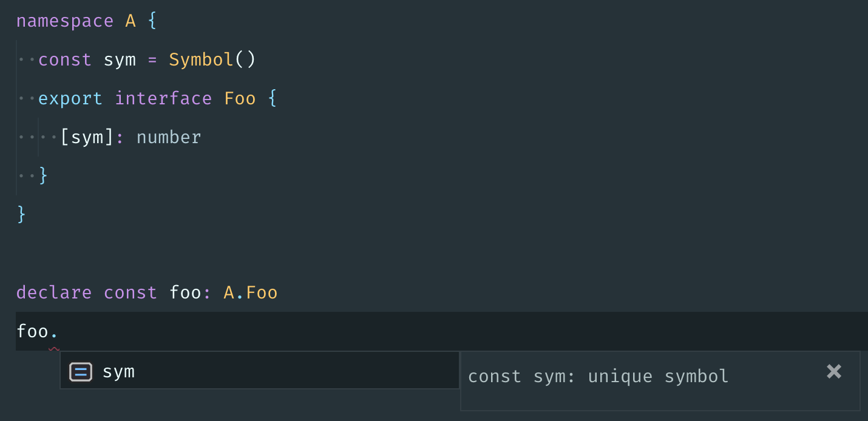Click the export keyword

click(x=70, y=98)
